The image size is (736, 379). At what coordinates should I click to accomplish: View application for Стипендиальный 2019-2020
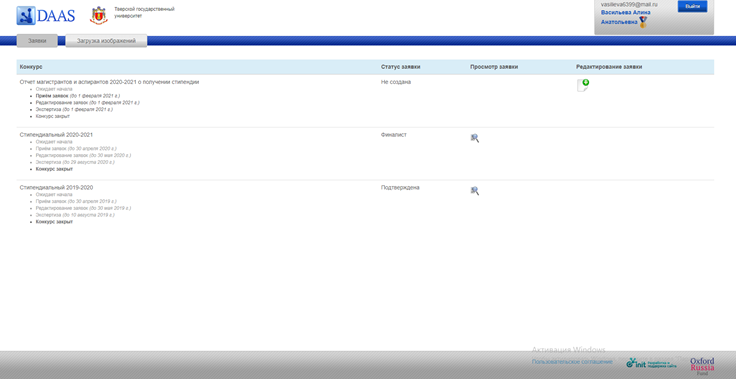click(475, 191)
